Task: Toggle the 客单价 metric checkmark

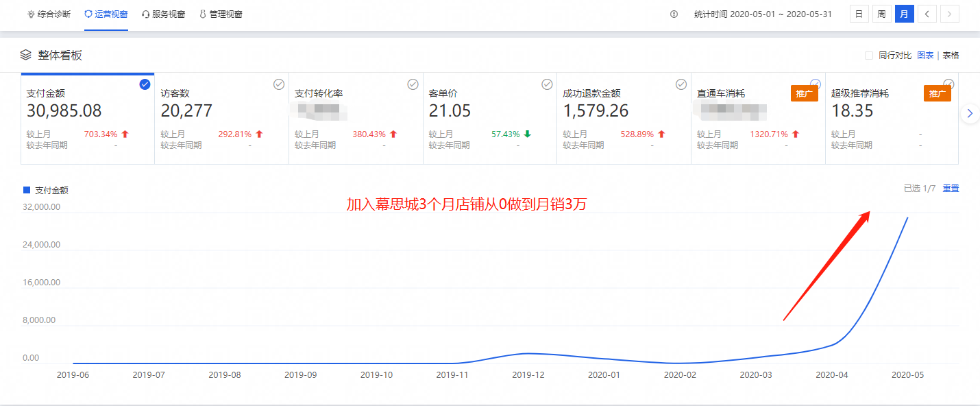Action: coord(547,84)
